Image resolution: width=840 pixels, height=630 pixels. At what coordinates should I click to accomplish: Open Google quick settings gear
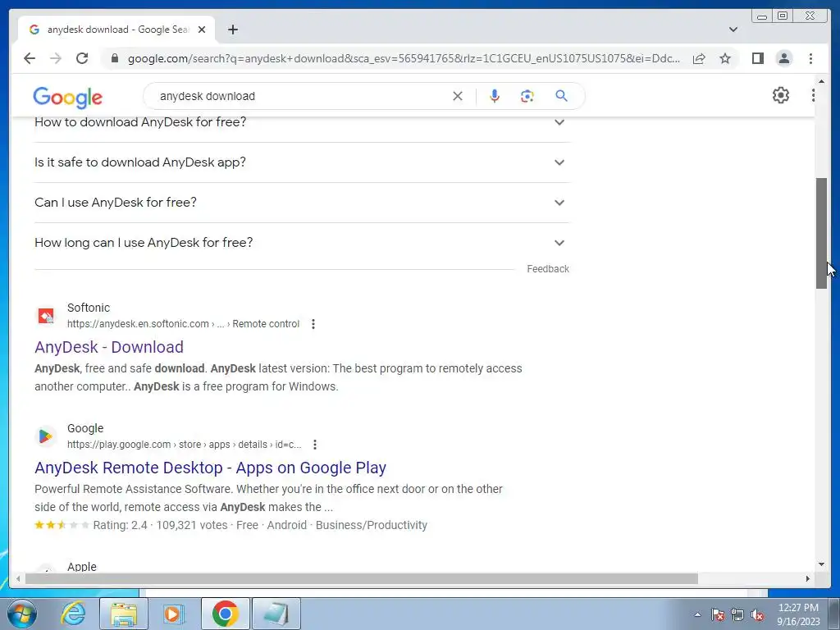(781, 95)
